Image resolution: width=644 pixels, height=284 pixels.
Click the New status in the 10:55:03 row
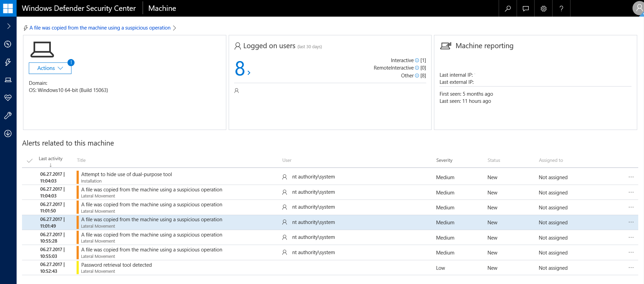pos(492,253)
